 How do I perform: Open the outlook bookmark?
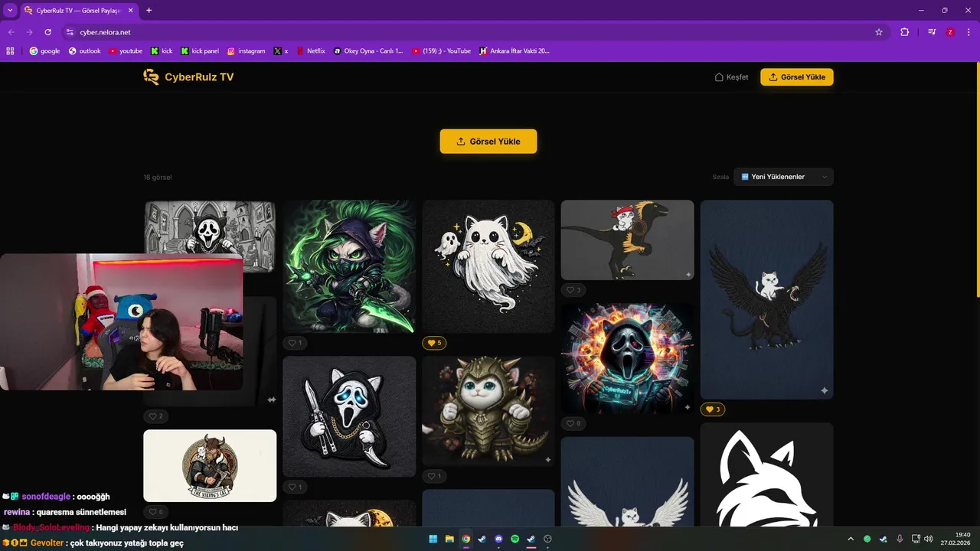[84, 51]
